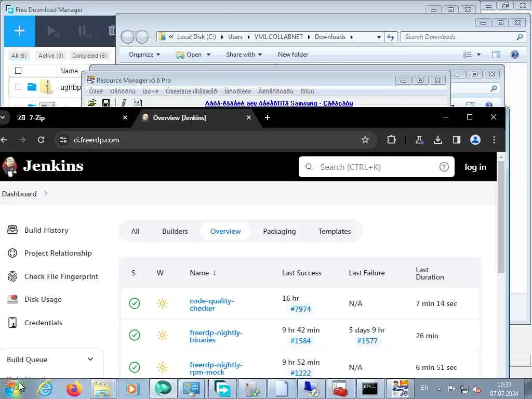This screenshot has width=532, height=399.
Task: Select Users breadcrumb in explorer address bar
Action: [x=235, y=37]
